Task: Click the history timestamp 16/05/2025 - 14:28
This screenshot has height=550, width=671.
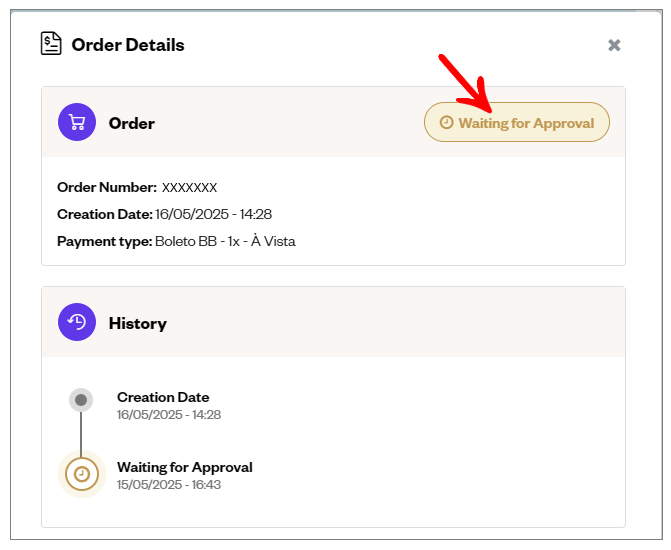Action: coord(169,415)
